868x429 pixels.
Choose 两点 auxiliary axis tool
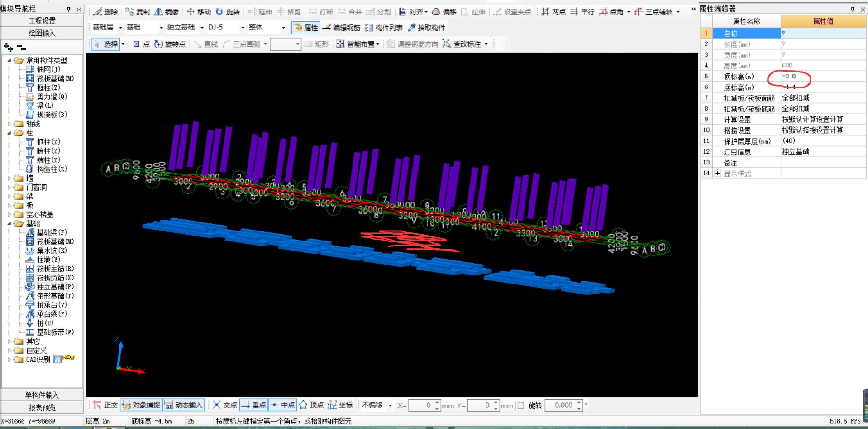553,12
